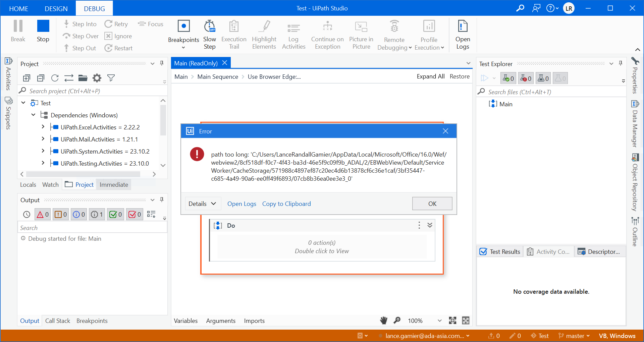Click fit to screen icon

click(452, 321)
